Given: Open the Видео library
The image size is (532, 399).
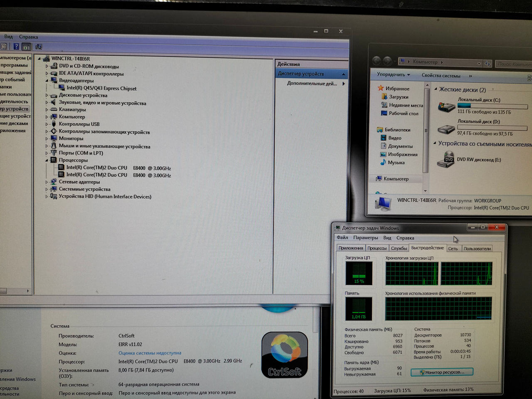Looking at the screenshot, I should point(394,138).
